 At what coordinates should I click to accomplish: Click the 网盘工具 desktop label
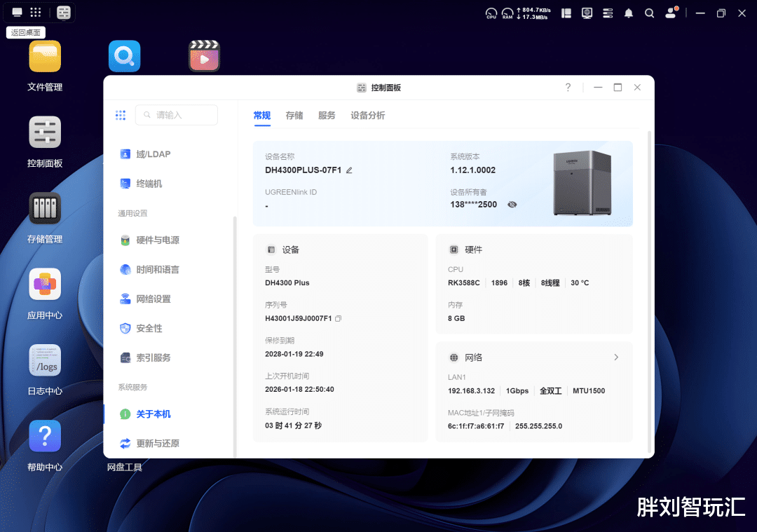tap(125, 468)
